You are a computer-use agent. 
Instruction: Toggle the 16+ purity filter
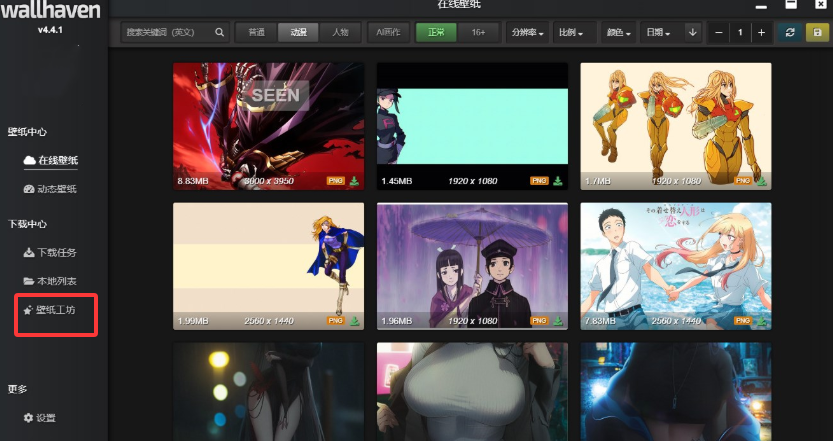pyautogui.click(x=478, y=32)
